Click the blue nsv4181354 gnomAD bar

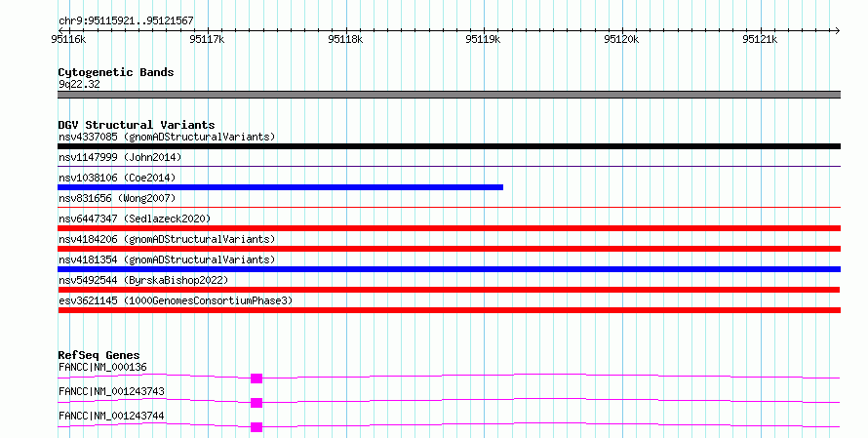pyautogui.click(x=449, y=269)
